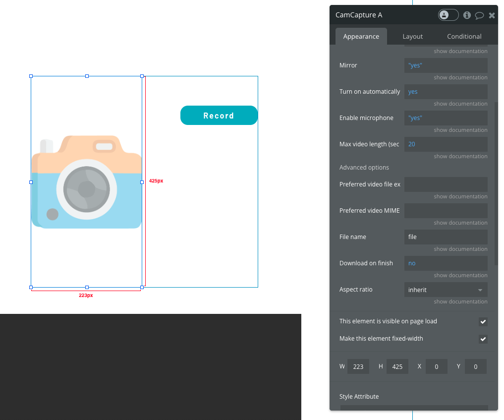504x420 pixels.
Task: Show documentation under File name
Action: (x=460, y=249)
